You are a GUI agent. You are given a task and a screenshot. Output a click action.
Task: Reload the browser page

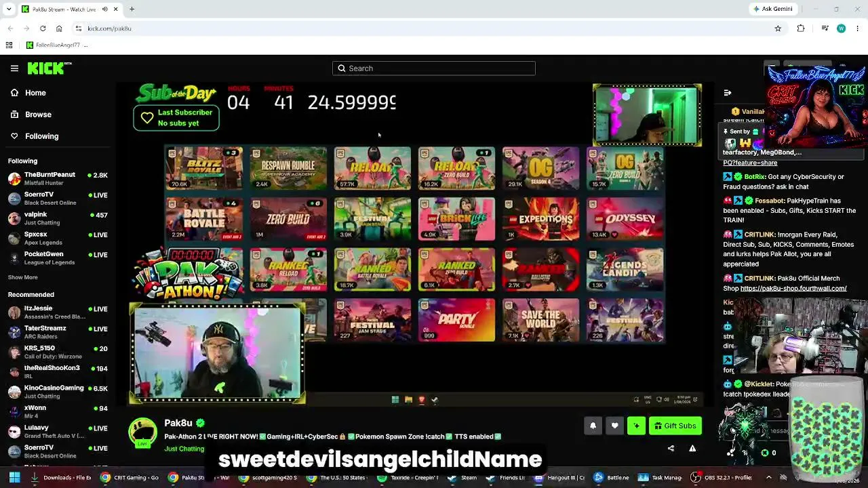click(43, 28)
